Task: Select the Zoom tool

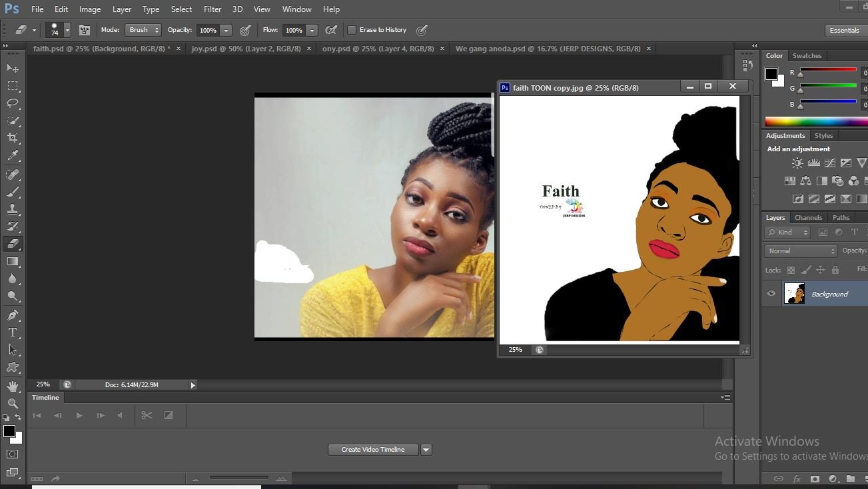Action: (x=13, y=403)
